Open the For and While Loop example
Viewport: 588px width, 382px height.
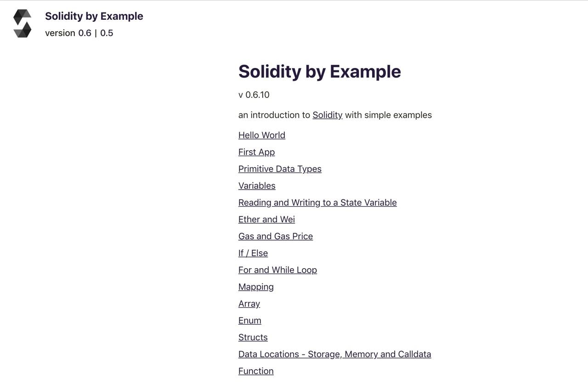[x=277, y=270]
